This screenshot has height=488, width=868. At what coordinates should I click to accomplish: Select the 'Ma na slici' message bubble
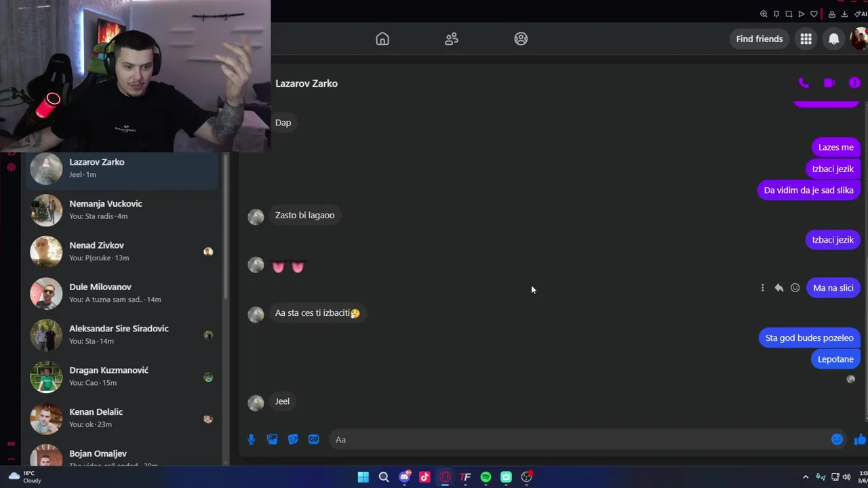(833, 287)
